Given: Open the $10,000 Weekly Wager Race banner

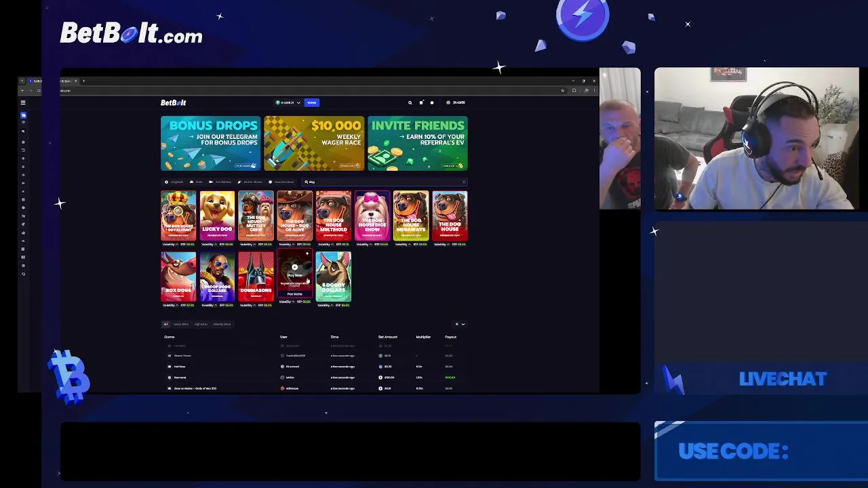Looking at the screenshot, I should [314, 143].
